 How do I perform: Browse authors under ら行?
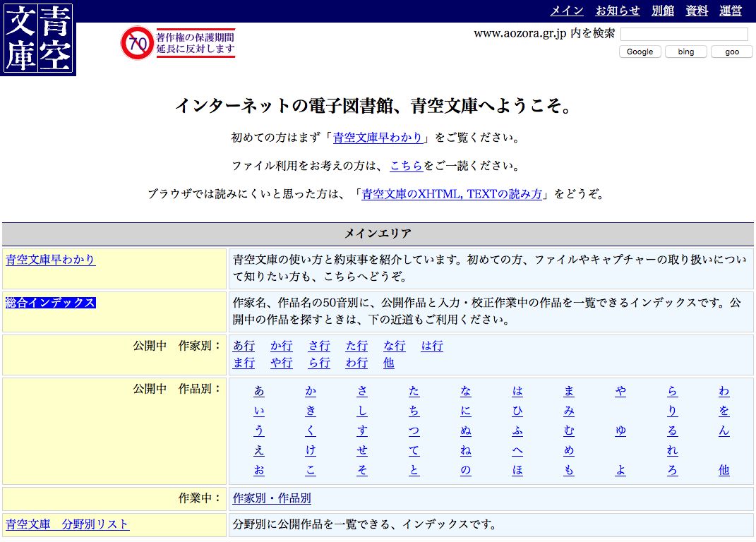pyautogui.click(x=319, y=363)
